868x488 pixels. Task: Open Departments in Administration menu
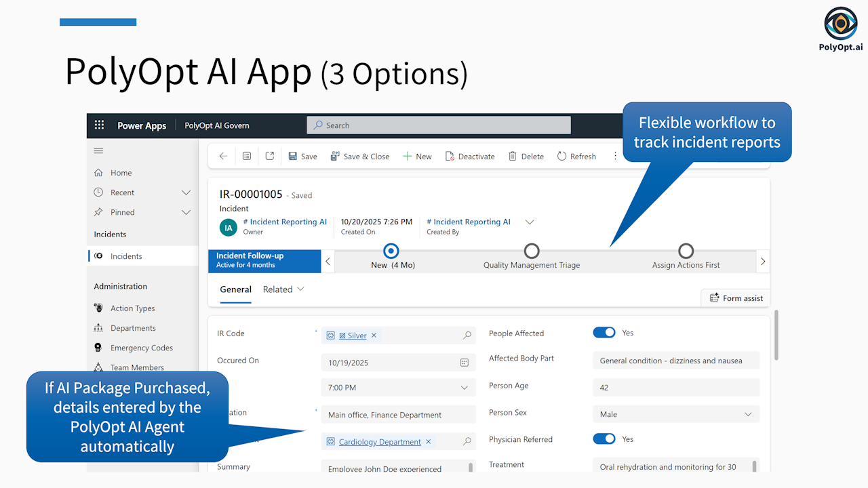133,328
